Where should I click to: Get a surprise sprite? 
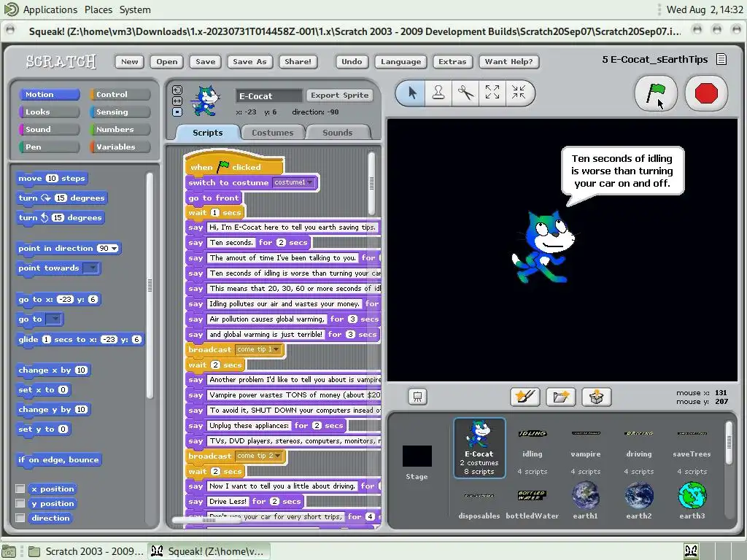click(x=597, y=397)
